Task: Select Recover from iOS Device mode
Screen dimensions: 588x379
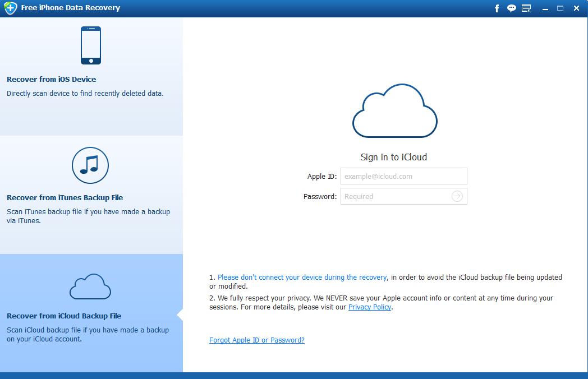Action: pyautogui.click(x=51, y=80)
